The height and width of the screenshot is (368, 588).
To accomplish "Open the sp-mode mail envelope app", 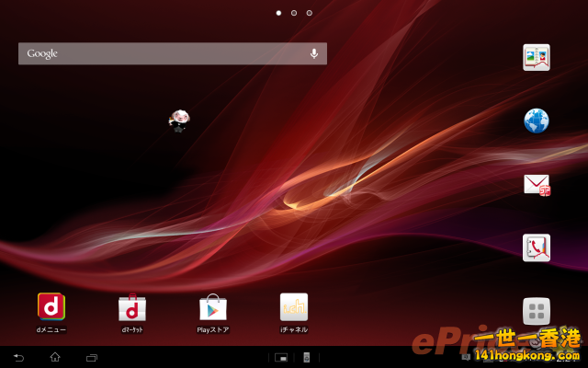I will tap(537, 184).
